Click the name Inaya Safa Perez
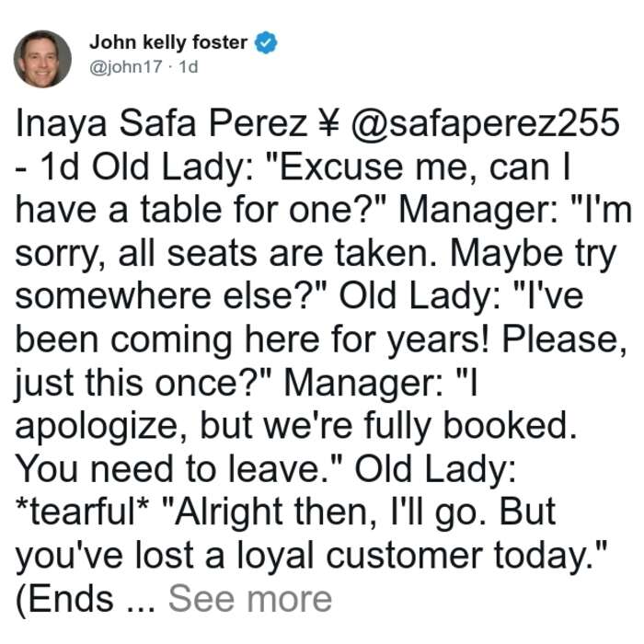The width and height of the screenshot is (644, 644). 161,123
